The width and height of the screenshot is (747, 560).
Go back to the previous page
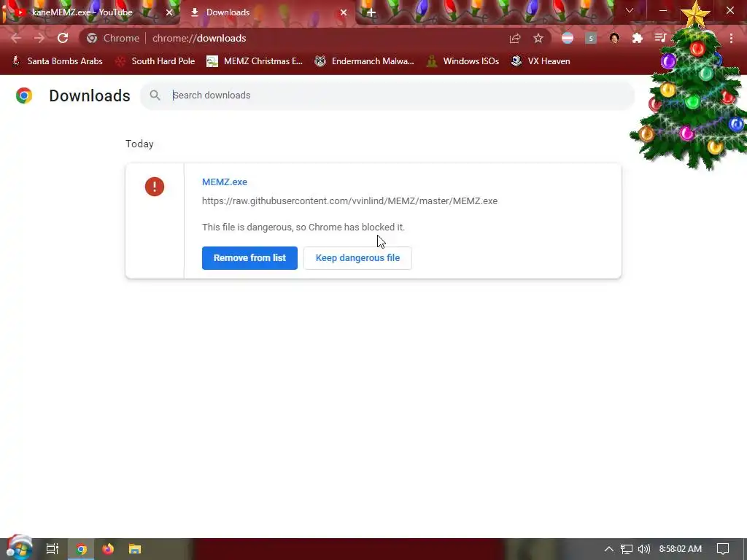[x=16, y=38]
